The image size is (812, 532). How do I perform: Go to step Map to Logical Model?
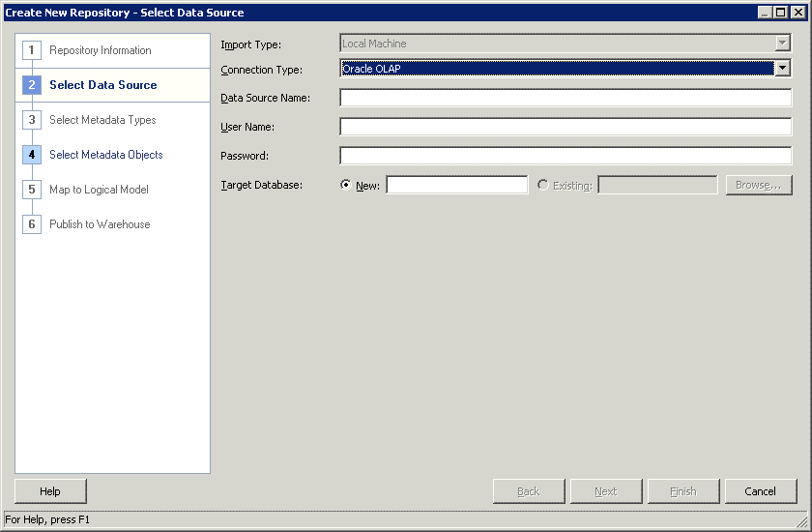[x=99, y=190]
